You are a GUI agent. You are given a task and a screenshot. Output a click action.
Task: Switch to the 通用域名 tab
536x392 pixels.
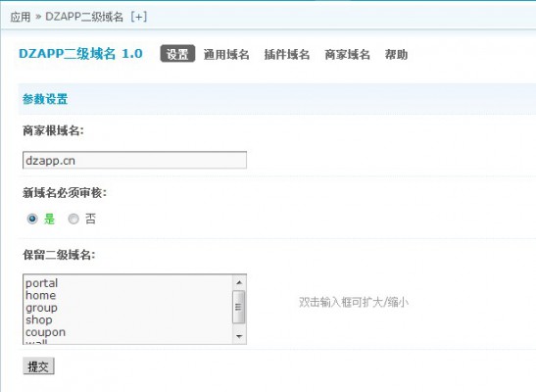click(226, 54)
